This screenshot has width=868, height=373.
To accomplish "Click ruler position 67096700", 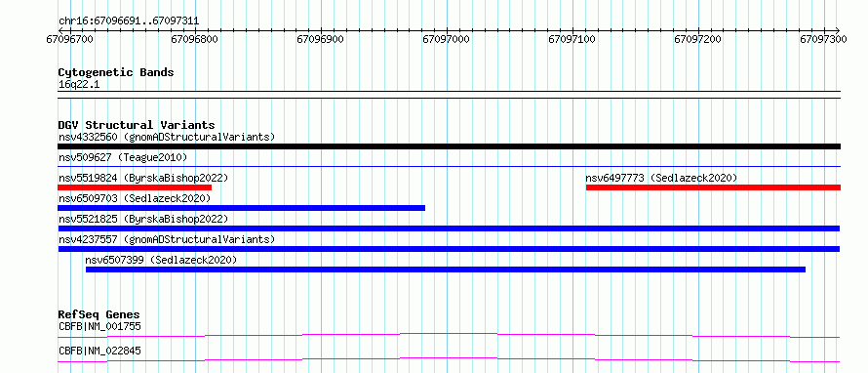I will point(69,39).
